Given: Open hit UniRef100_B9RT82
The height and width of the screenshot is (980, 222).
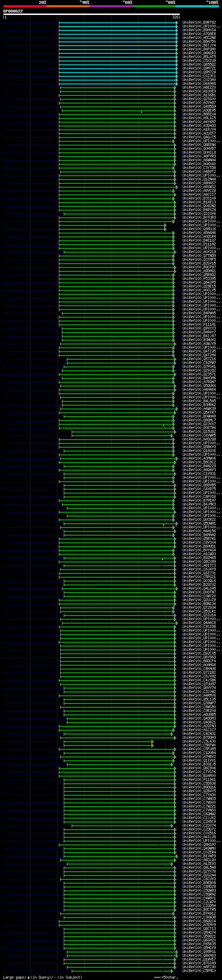Looking at the screenshot, I should [199, 23].
